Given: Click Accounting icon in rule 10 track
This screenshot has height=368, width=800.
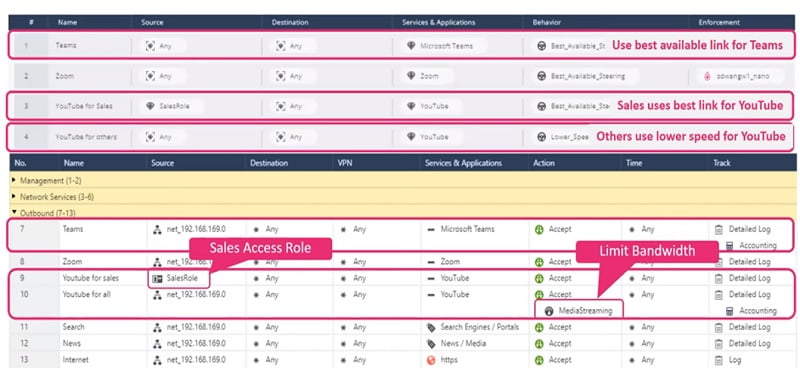Looking at the screenshot, I should click(730, 311).
